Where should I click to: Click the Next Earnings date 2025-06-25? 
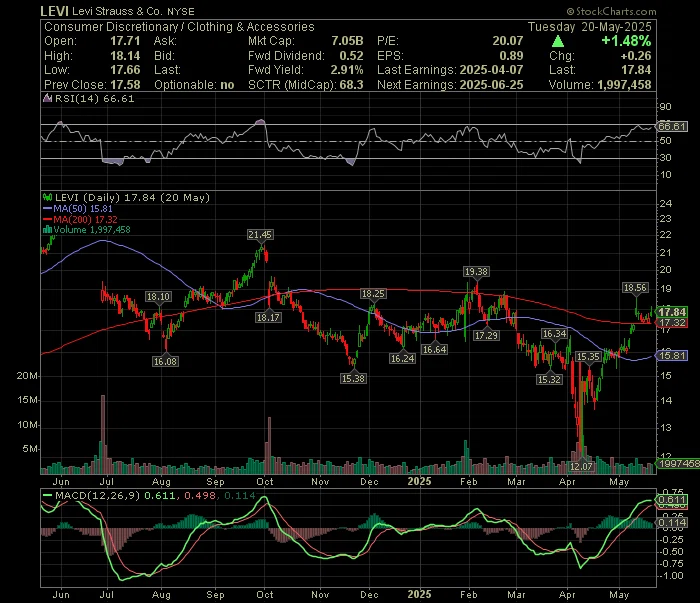491,85
